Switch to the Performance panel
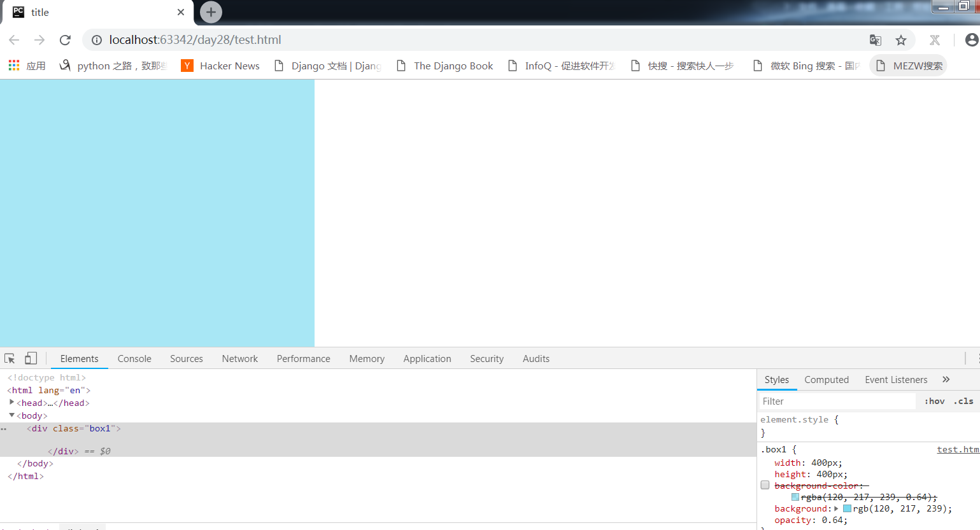Viewport: 980px width, 530px height. 304,359
